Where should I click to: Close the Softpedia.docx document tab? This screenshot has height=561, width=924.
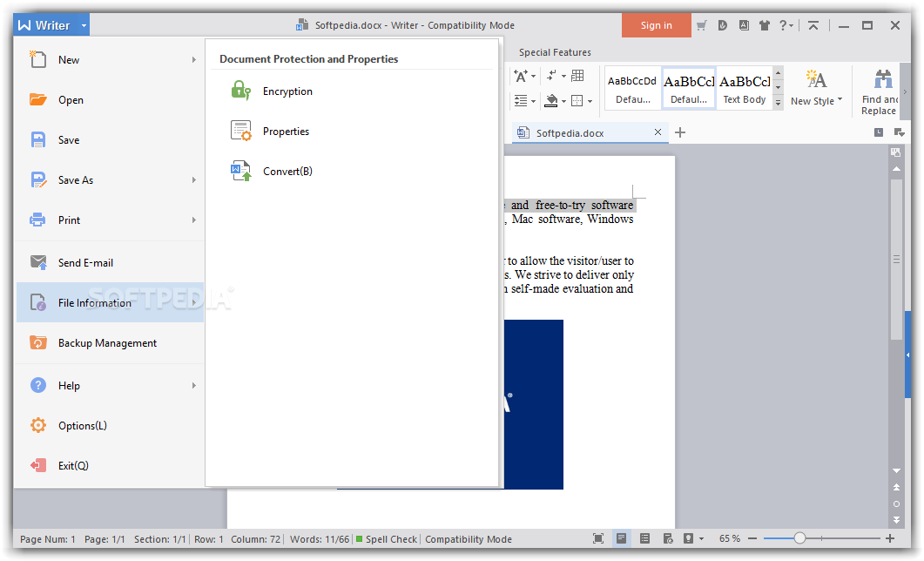pos(658,132)
